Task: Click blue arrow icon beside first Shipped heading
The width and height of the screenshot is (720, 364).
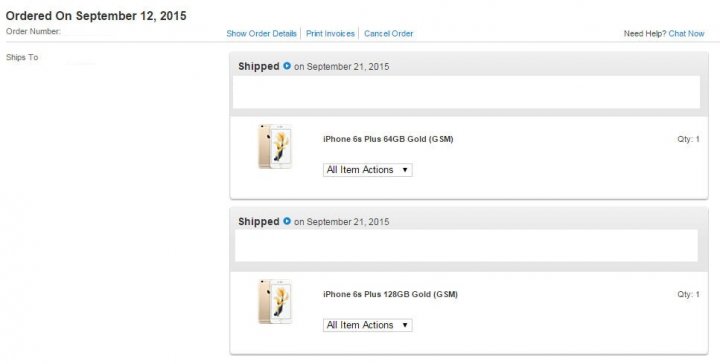Action: coord(287,66)
